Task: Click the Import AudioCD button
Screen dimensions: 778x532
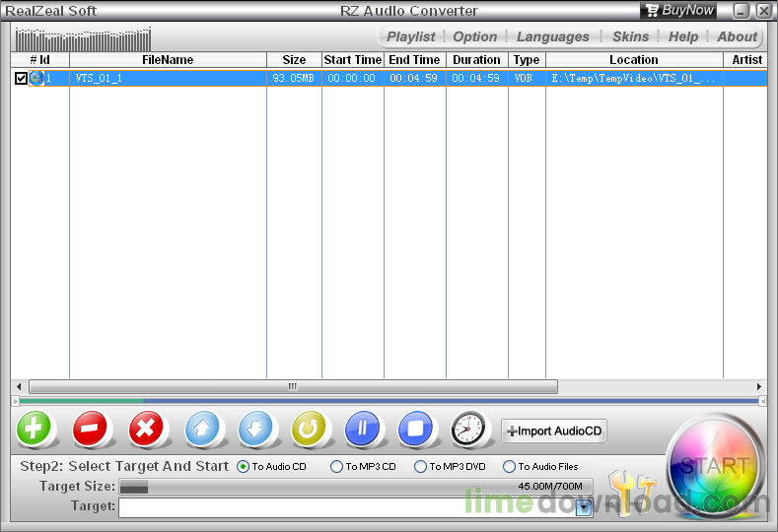Action: point(554,431)
